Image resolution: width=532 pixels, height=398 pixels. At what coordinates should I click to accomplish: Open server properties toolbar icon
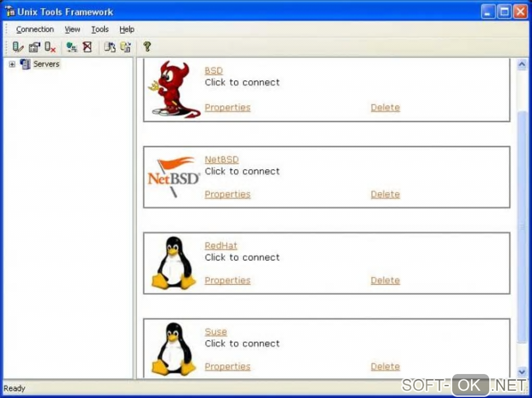coord(34,47)
